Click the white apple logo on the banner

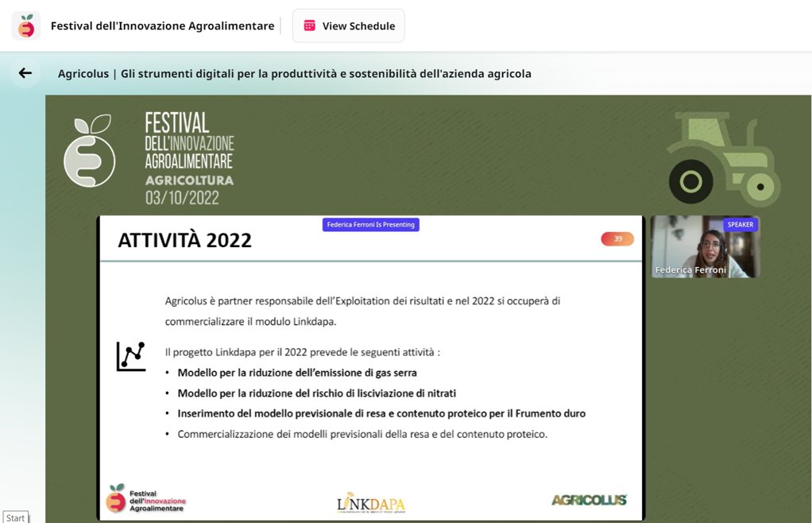pyautogui.click(x=89, y=150)
